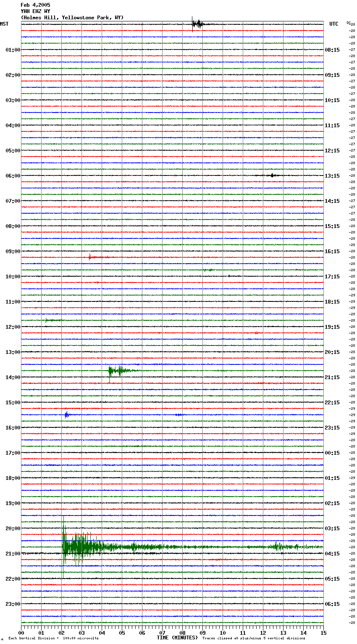Click the large green earthquake burst near 20:45
This screenshot has width=357, height=644.
point(84,547)
